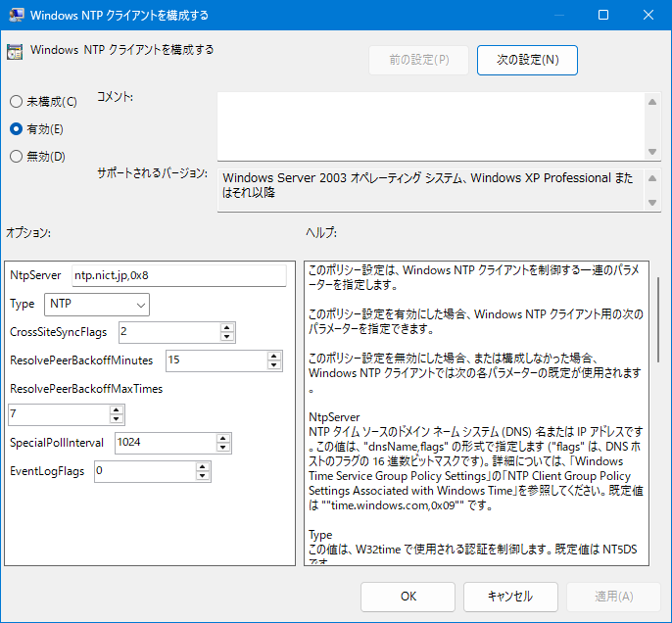
Task: Increase ResolvePeerBackoffMaxTimes with the up arrow
Action: (x=117, y=410)
